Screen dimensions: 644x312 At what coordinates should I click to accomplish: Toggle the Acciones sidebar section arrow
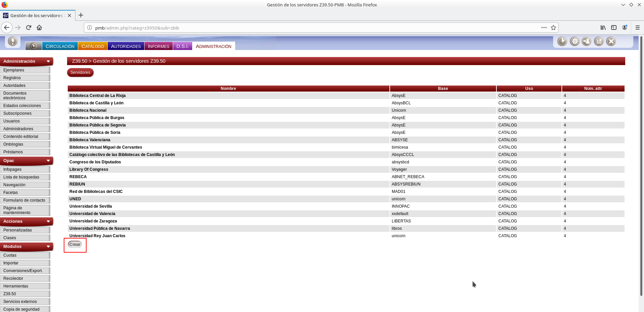tap(48, 221)
